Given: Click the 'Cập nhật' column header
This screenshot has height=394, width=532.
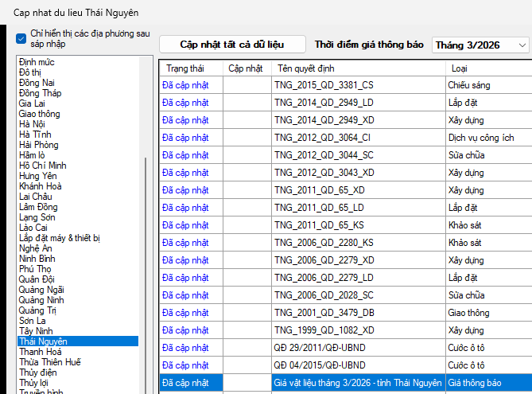Looking at the screenshot, I should coord(246,68).
